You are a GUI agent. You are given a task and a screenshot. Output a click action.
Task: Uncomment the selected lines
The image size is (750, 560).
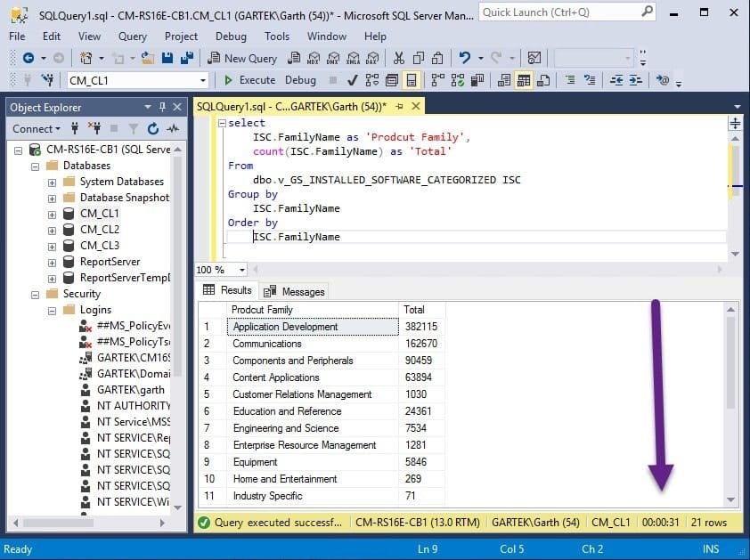590,80
